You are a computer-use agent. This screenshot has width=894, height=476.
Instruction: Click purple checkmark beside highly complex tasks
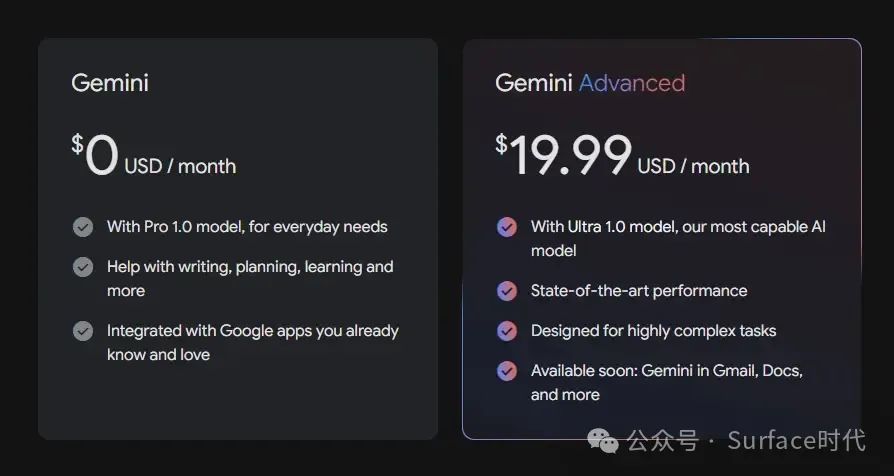[507, 331]
